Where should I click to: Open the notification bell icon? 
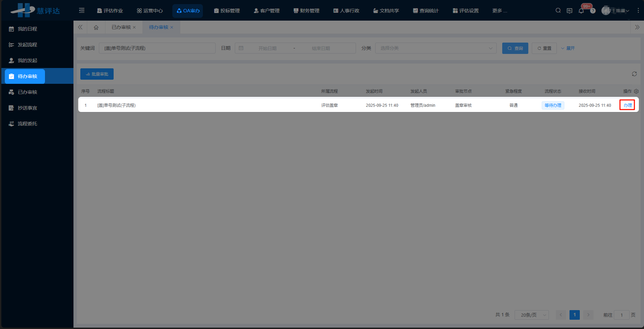581,11
